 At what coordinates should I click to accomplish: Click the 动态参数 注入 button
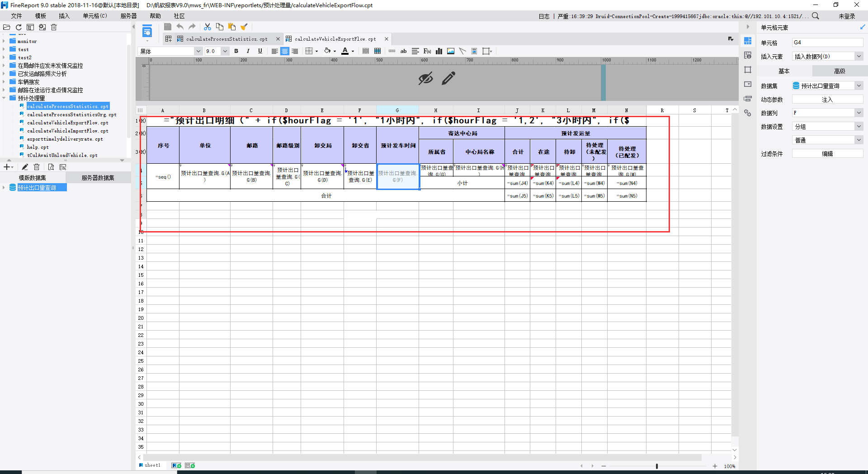click(827, 100)
